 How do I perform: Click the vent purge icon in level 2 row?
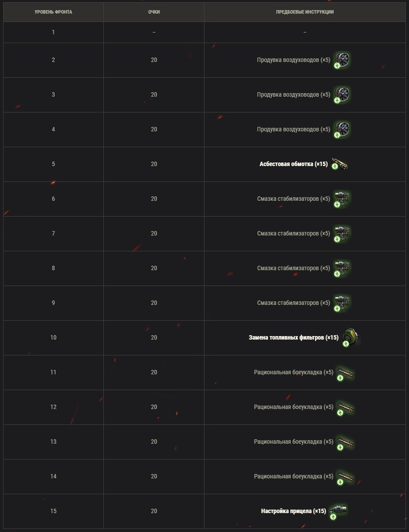coord(342,60)
